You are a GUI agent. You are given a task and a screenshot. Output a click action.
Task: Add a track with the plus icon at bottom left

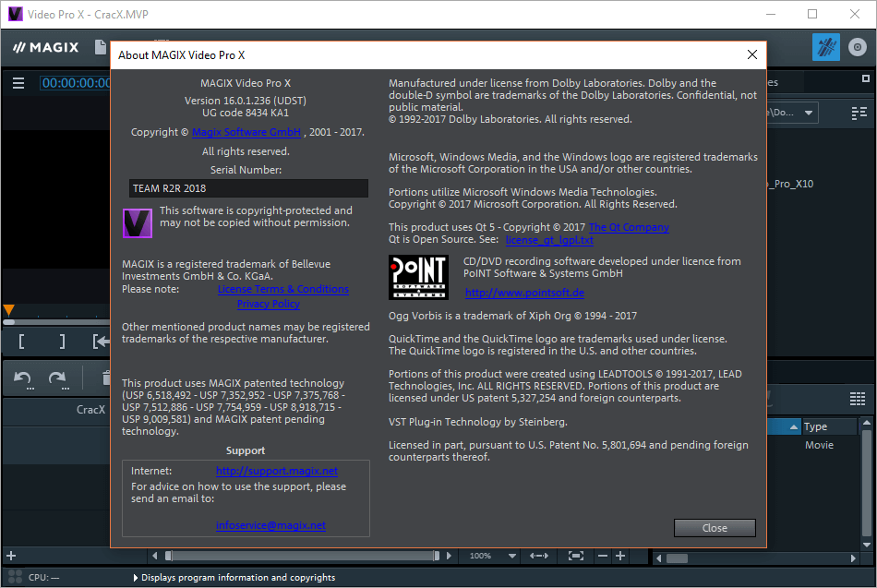tap(11, 556)
